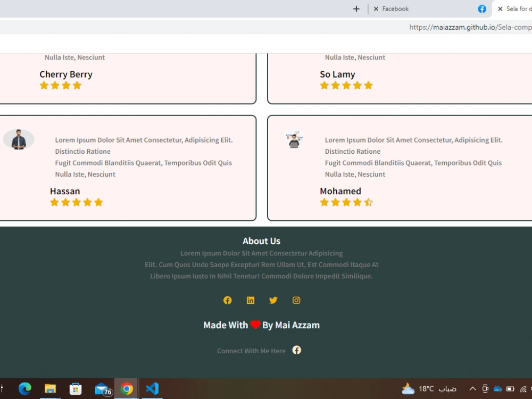Click the red heart icon in footer

click(x=255, y=325)
